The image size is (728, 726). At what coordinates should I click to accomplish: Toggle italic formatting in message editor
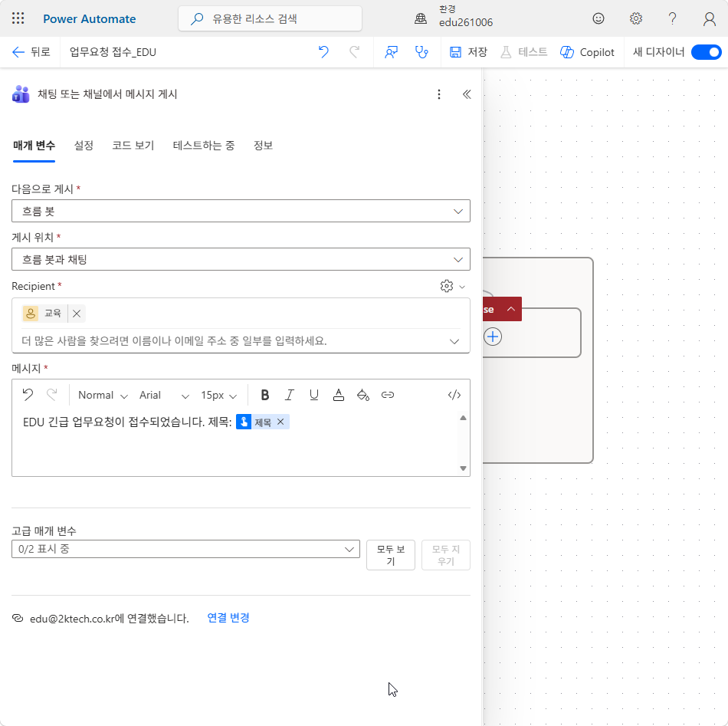click(289, 395)
